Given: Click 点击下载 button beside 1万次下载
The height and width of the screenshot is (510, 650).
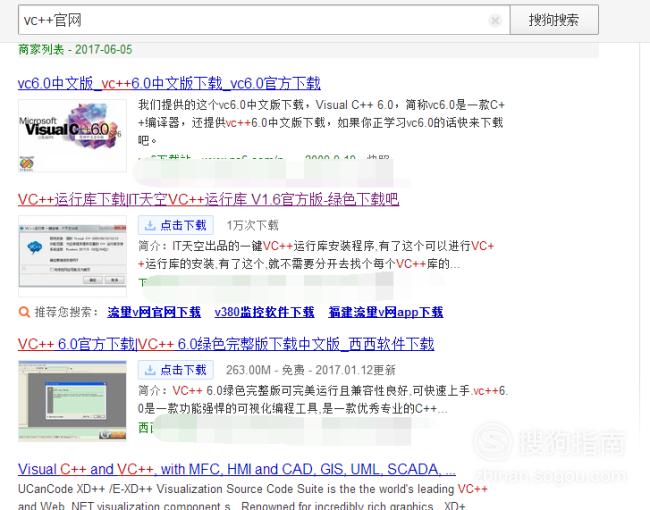Looking at the screenshot, I should [176, 225].
